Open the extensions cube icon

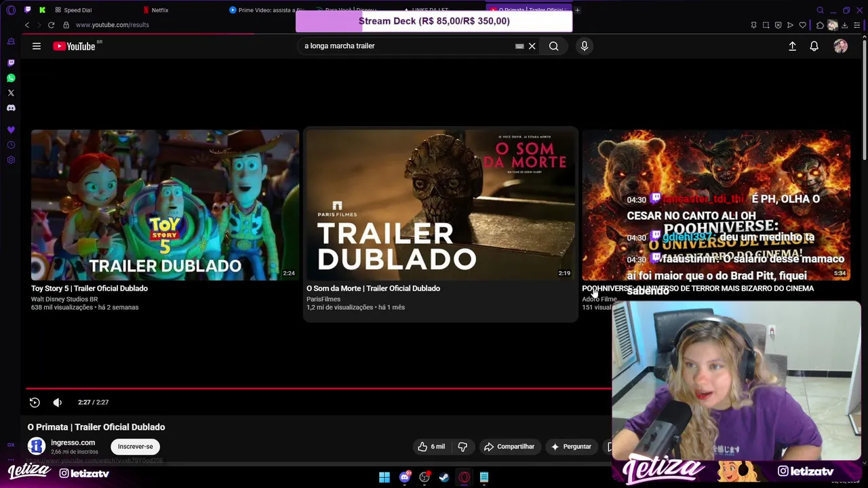820,25
